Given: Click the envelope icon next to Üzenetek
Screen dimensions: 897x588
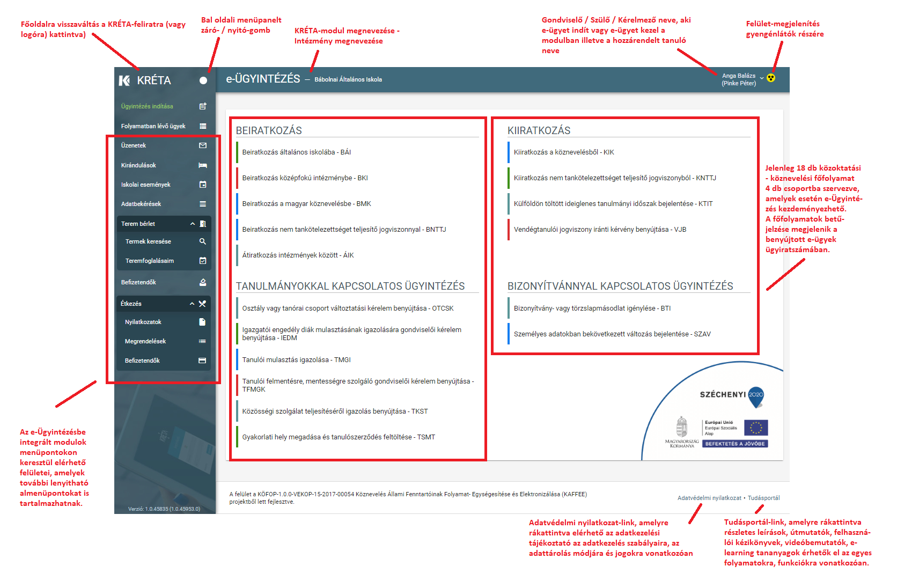Looking at the screenshot, I should pos(203,145).
